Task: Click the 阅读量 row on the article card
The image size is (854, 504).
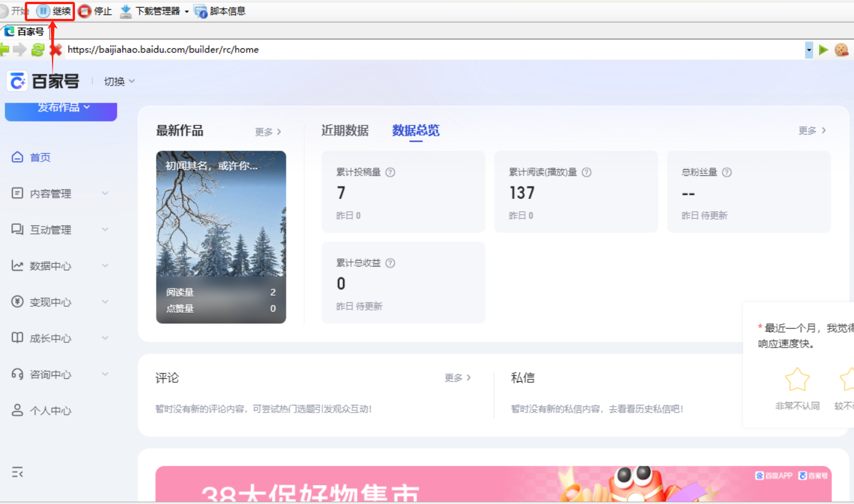Action: point(221,292)
